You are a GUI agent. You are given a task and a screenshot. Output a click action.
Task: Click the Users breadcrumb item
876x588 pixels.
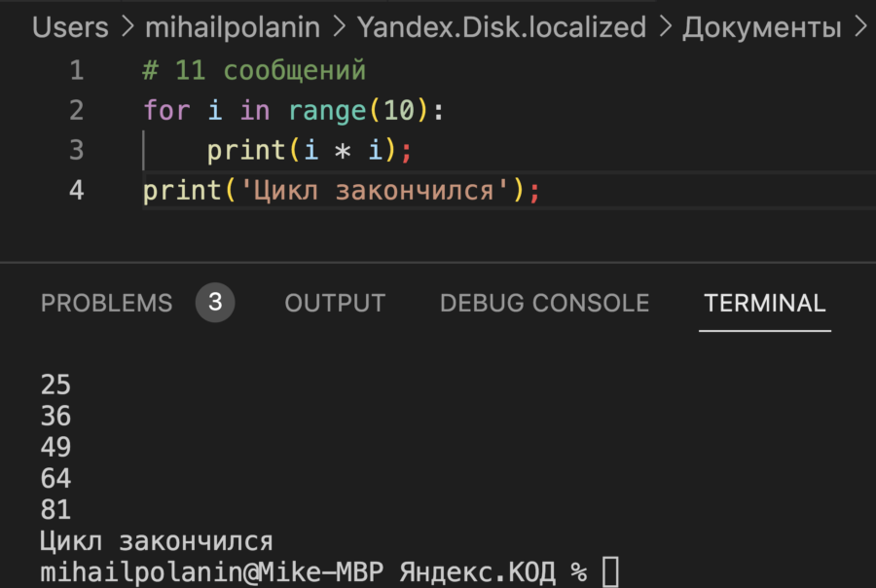tap(69, 27)
